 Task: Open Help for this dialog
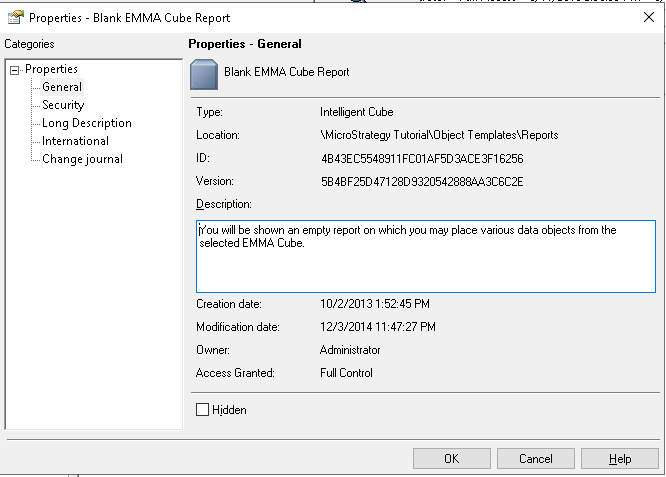[x=620, y=459]
